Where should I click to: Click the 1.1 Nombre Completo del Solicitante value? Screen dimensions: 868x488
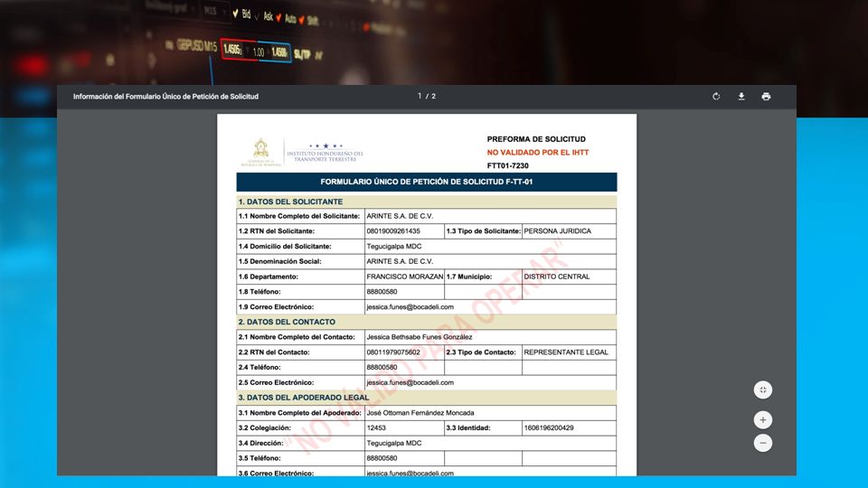(x=400, y=216)
